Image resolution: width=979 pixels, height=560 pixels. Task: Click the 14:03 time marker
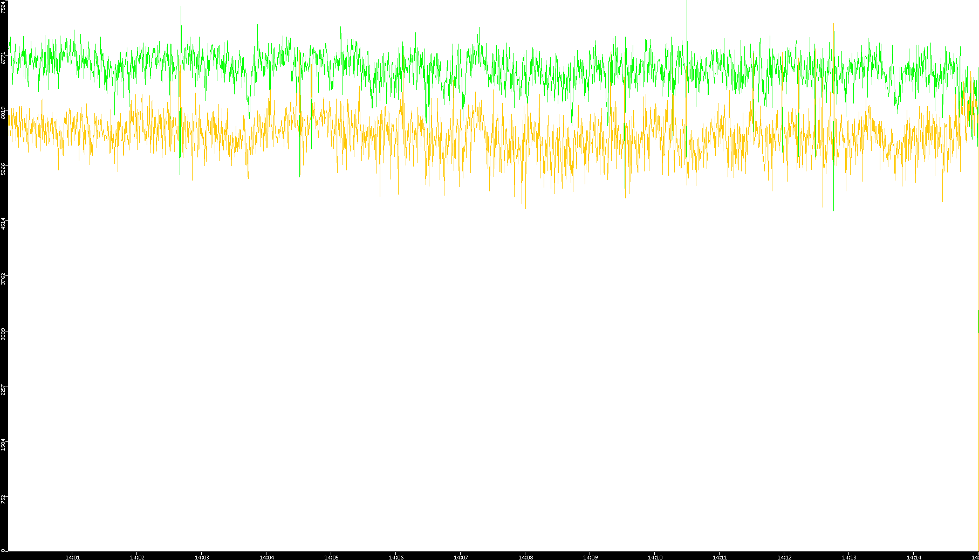pyautogui.click(x=202, y=557)
